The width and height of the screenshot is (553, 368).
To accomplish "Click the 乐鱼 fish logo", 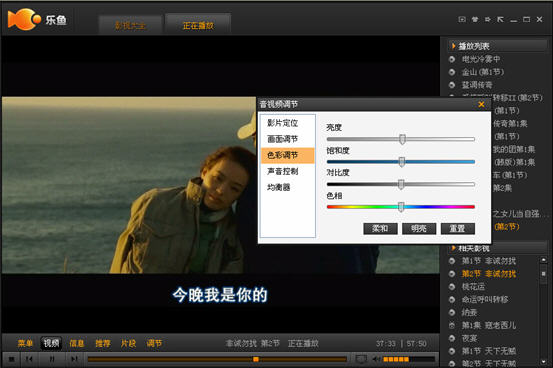I will pyautogui.click(x=24, y=19).
